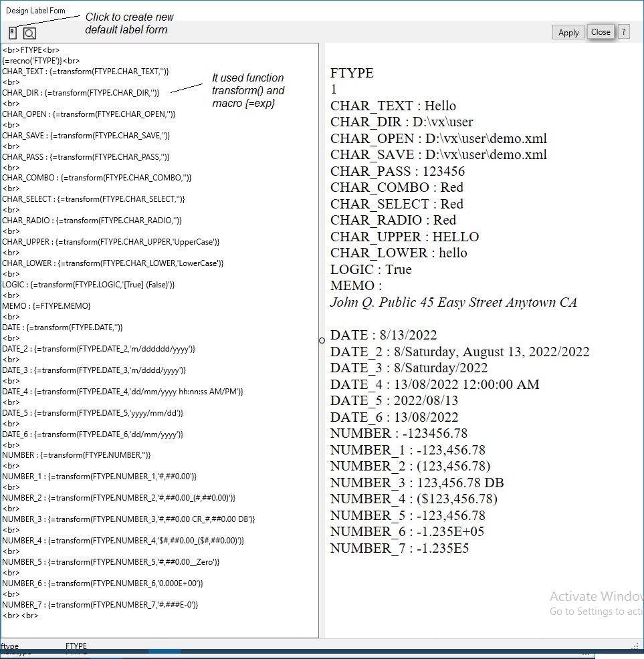644x659 pixels.
Task: Click the Close button
Action: [600, 32]
